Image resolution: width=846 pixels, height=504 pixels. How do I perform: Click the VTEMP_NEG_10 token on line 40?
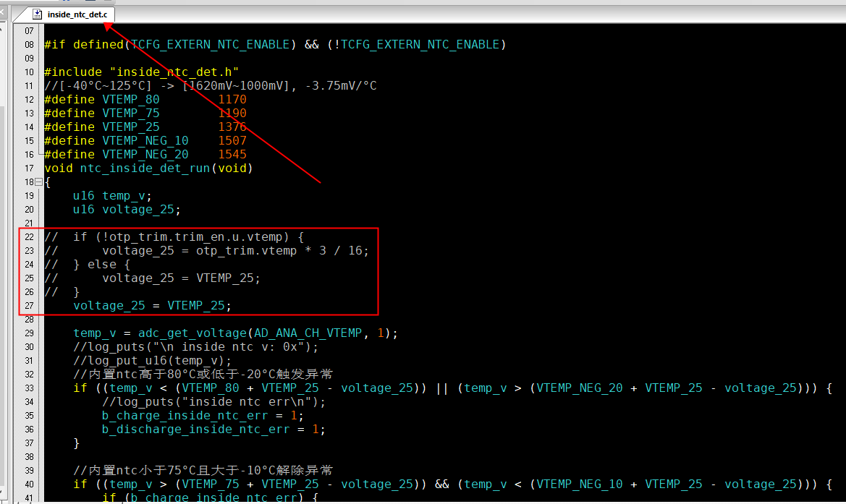click(x=580, y=484)
